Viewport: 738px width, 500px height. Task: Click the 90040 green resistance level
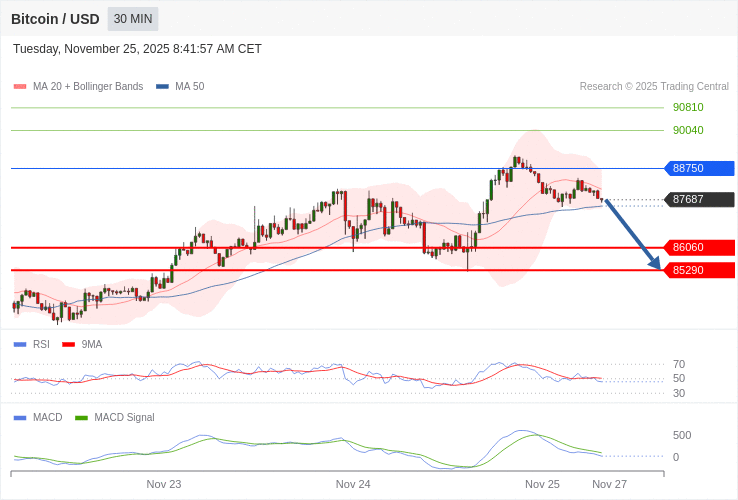(x=688, y=130)
